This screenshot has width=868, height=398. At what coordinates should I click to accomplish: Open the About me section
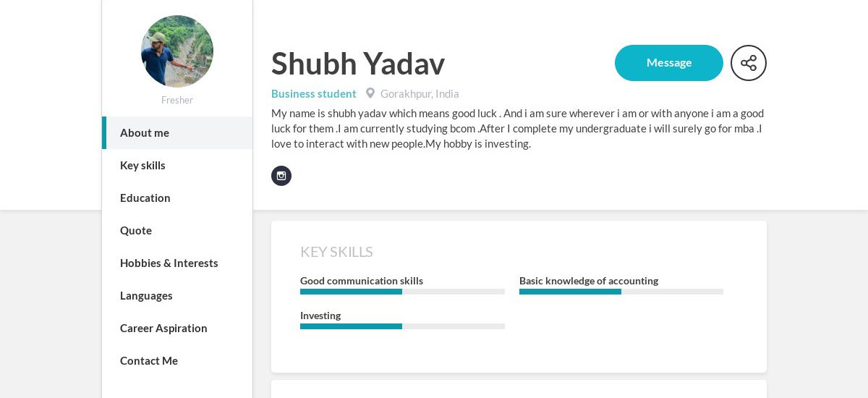pos(177,132)
